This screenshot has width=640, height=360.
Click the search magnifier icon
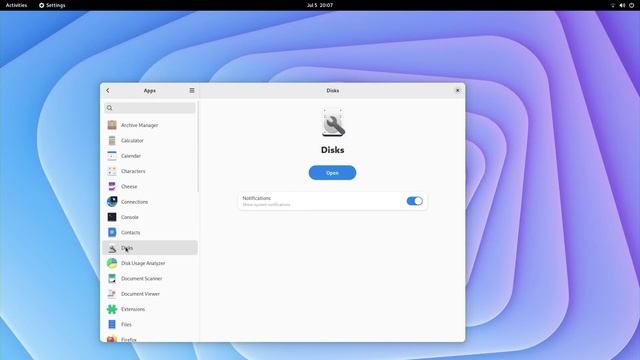[109, 108]
